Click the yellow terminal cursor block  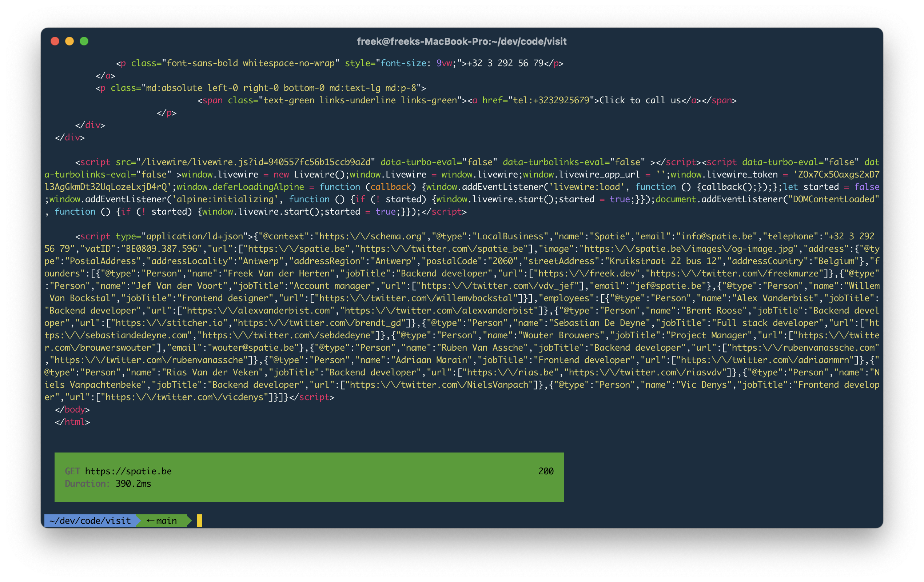click(x=200, y=521)
